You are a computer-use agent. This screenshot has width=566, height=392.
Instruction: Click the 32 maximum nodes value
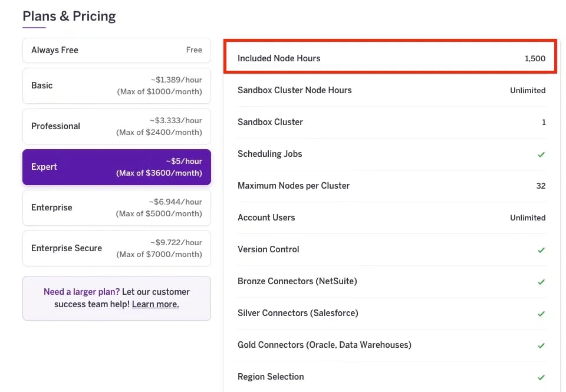pyautogui.click(x=541, y=186)
